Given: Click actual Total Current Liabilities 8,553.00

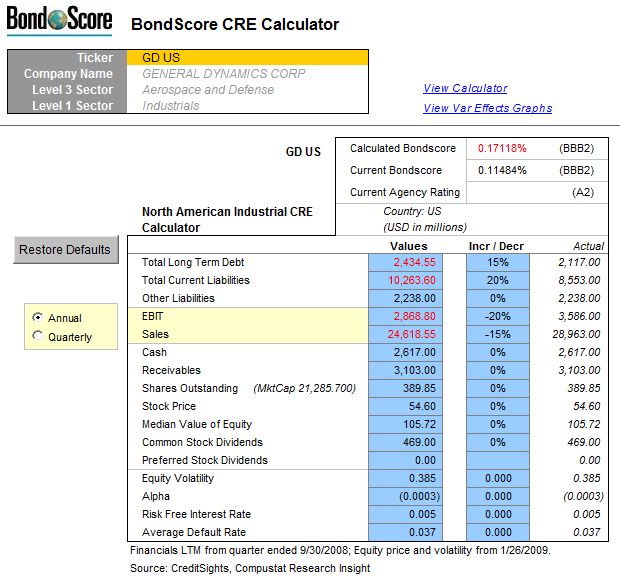Looking at the screenshot, I should (x=579, y=280).
